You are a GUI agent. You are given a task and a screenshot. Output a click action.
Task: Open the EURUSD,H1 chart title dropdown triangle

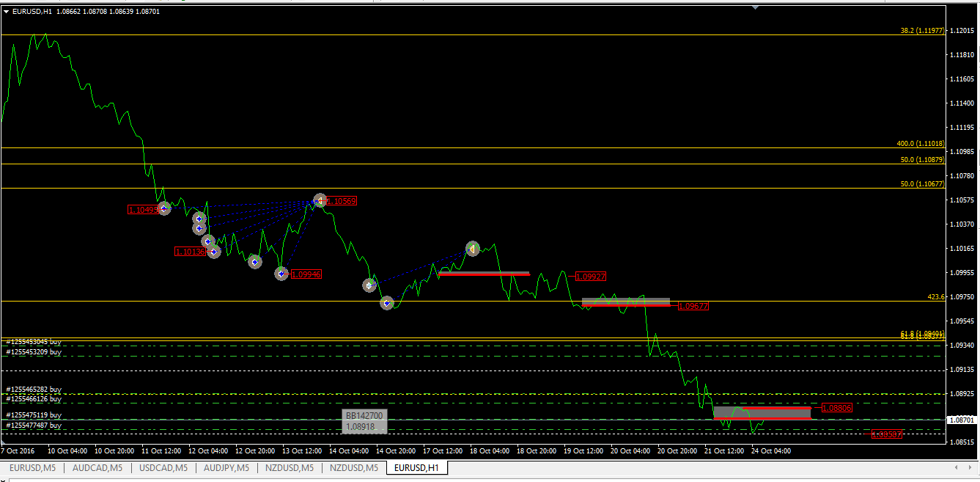6,12
